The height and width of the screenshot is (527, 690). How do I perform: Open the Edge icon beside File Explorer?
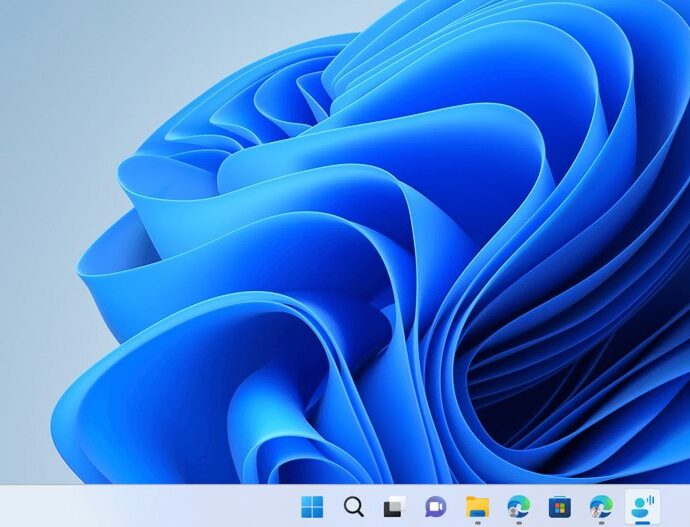pos(518,506)
